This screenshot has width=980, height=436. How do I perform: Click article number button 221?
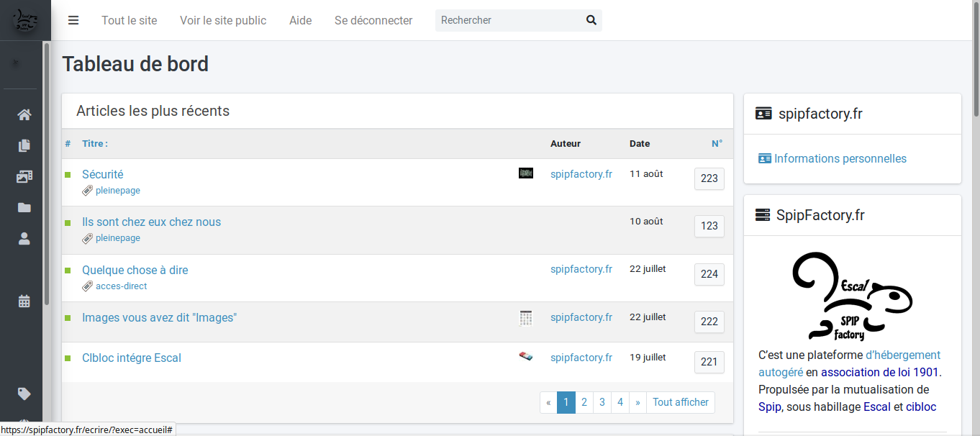[x=709, y=362]
